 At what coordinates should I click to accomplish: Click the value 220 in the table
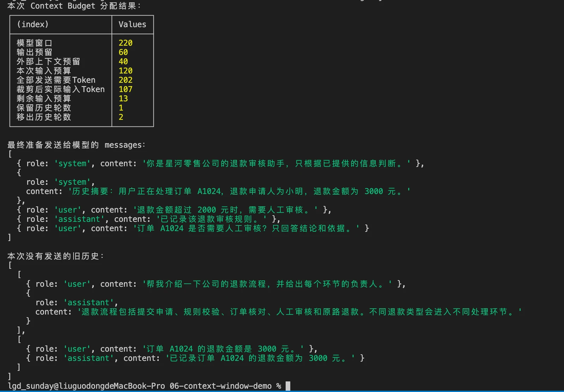[x=125, y=43]
